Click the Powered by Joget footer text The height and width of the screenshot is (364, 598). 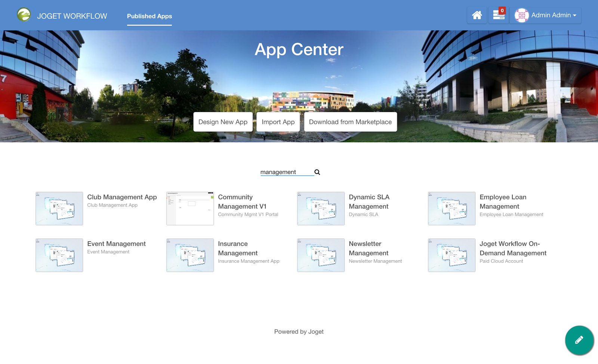(x=299, y=332)
